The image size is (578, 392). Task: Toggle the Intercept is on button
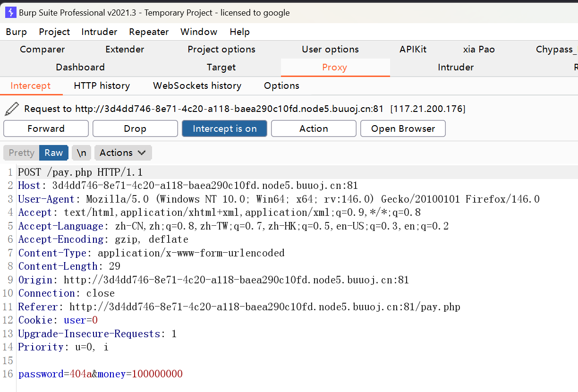pos(224,128)
